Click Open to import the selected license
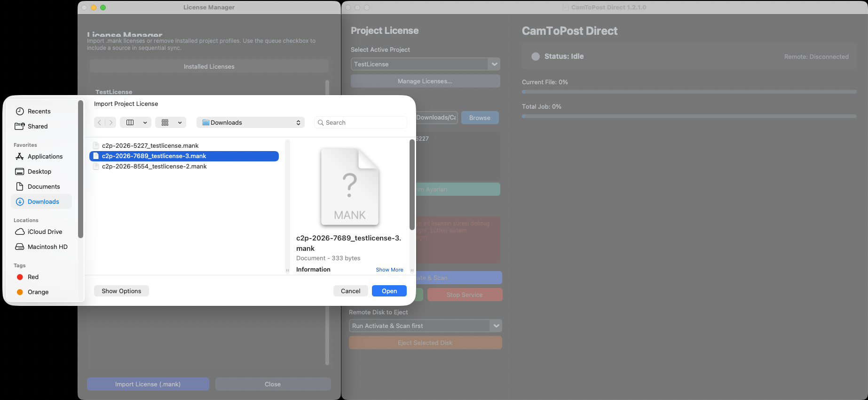This screenshot has height=400, width=868. pyautogui.click(x=389, y=291)
